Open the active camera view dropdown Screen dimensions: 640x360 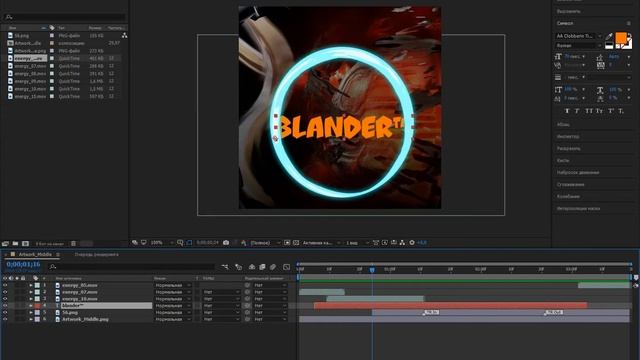tap(321, 242)
